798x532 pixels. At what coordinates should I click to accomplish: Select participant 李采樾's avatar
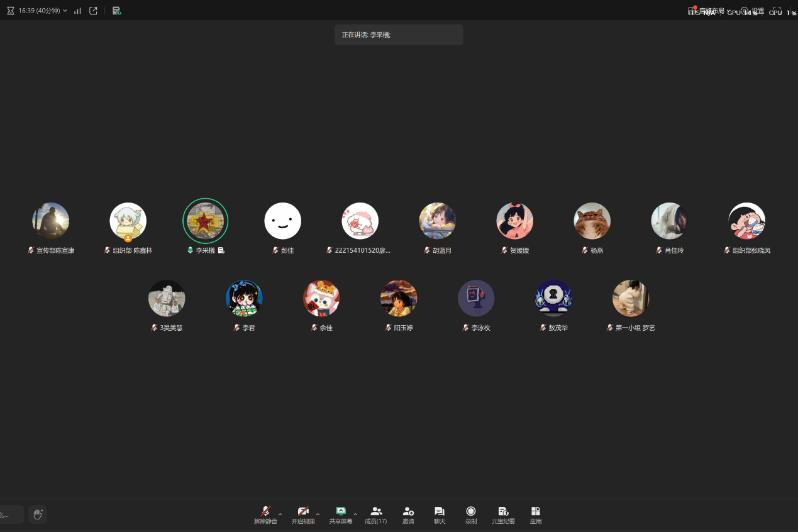[x=206, y=221]
